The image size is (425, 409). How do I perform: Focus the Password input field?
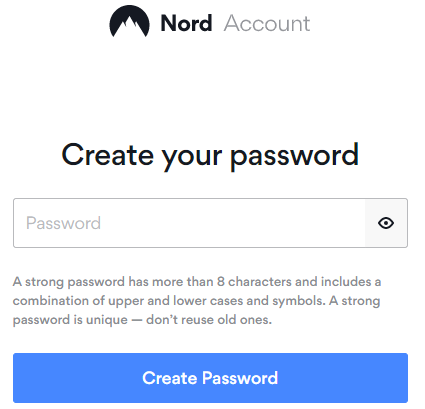(210, 223)
